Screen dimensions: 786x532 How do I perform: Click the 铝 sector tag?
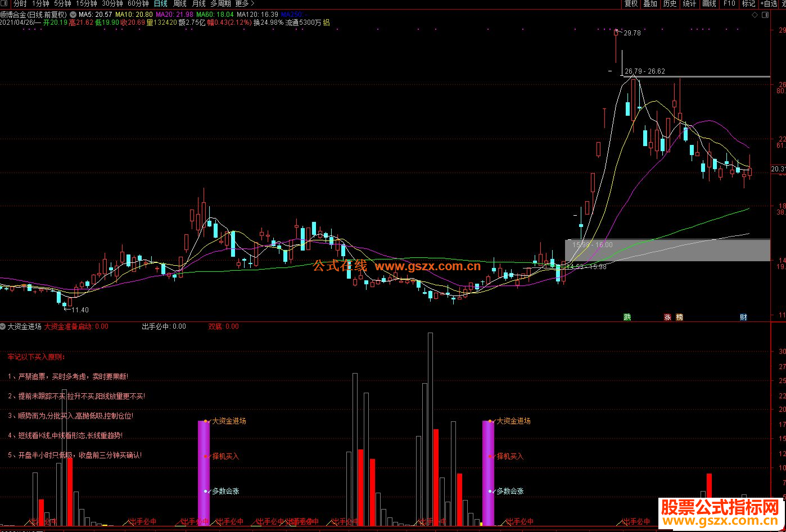tap(326, 23)
